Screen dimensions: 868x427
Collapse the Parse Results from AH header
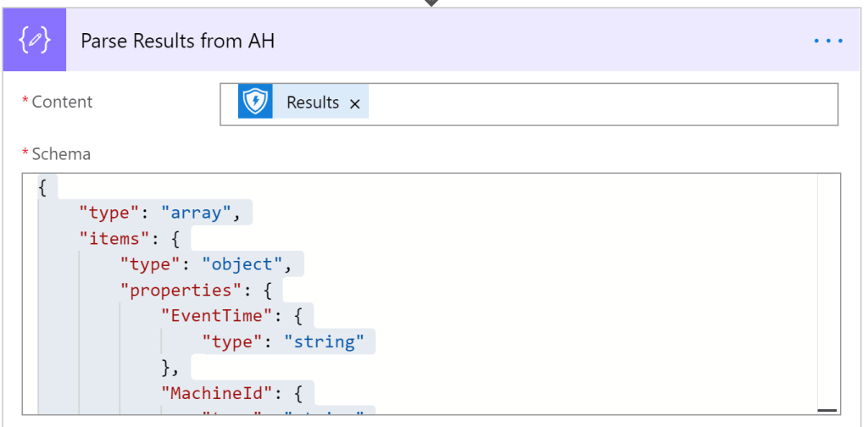tap(424, 41)
